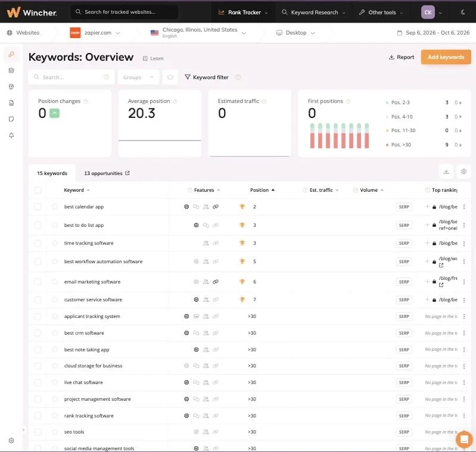Open the bell notifications icon in sidebar
The image size is (476, 452).
point(11,135)
